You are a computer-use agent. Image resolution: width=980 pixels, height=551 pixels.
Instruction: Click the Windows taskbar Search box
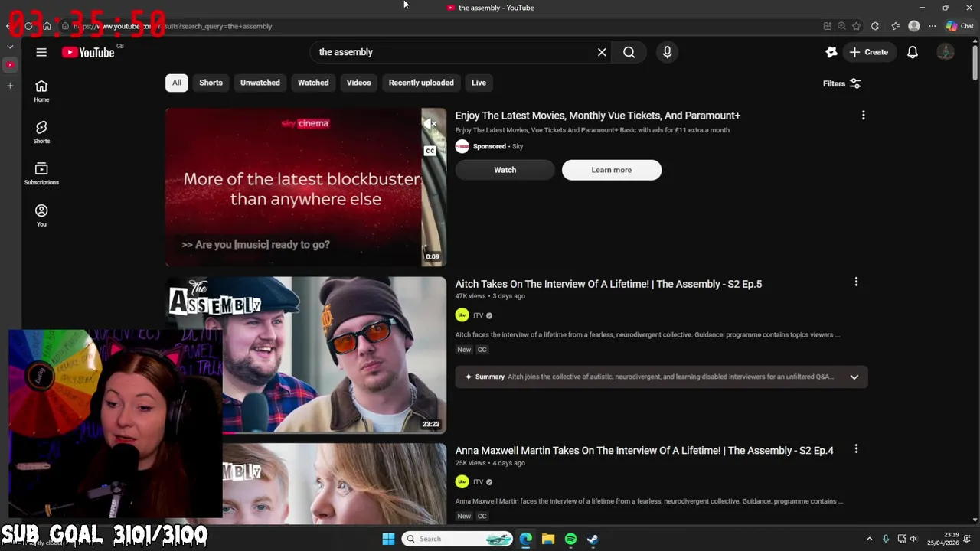coord(458,539)
